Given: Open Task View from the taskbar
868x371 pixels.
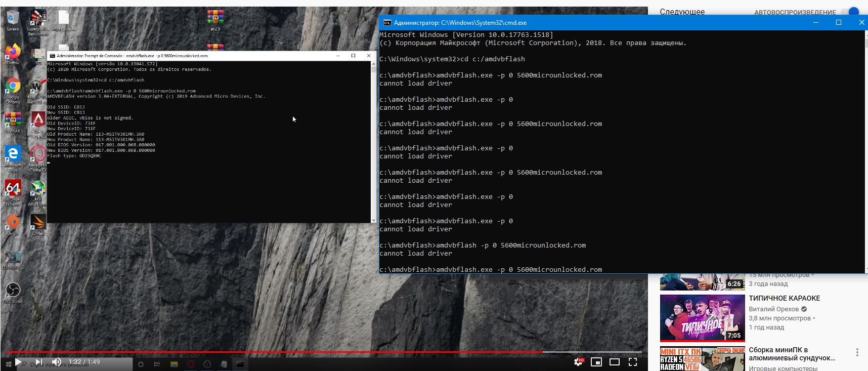Looking at the screenshot, I should click(157, 364).
